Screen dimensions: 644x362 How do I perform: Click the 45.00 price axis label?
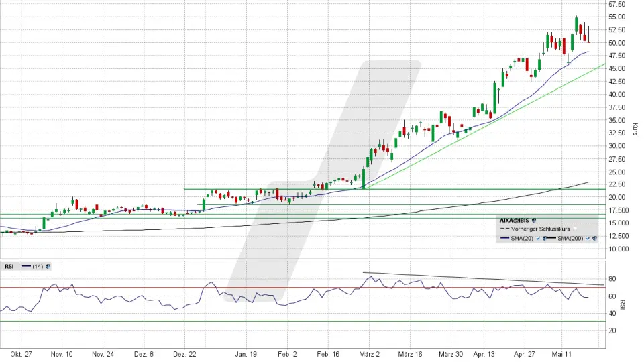click(617, 68)
